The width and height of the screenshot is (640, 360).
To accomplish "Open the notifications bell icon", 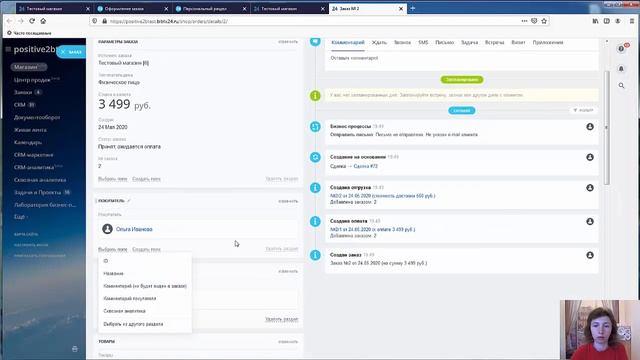I will [x=621, y=69].
